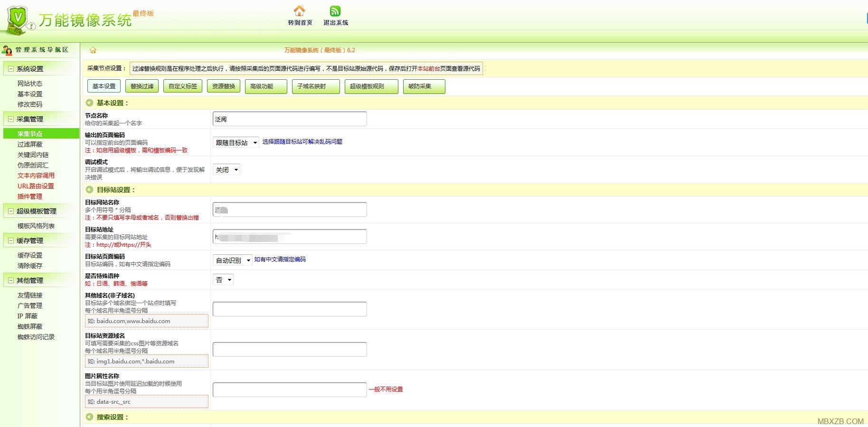Open the 输出的页面编码 dropdown 跟随目标站
Image resolution: width=868 pixels, height=427 pixels.
tap(236, 142)
